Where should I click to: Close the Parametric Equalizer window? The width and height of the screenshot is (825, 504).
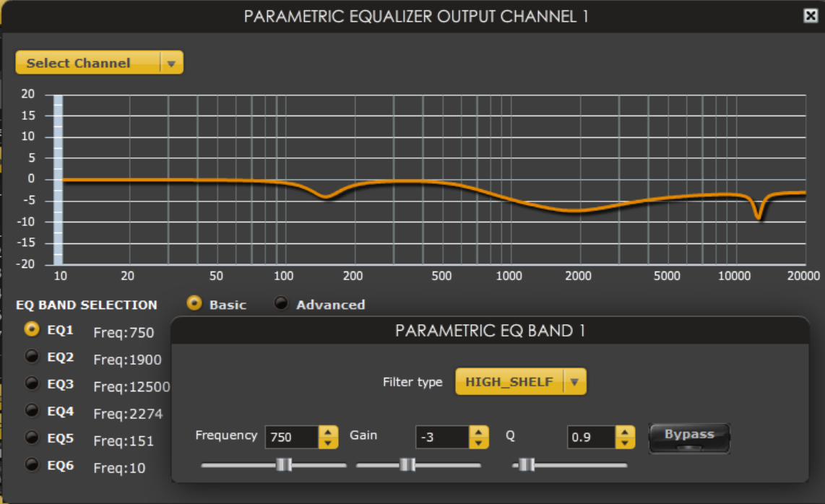pos(811,16)
